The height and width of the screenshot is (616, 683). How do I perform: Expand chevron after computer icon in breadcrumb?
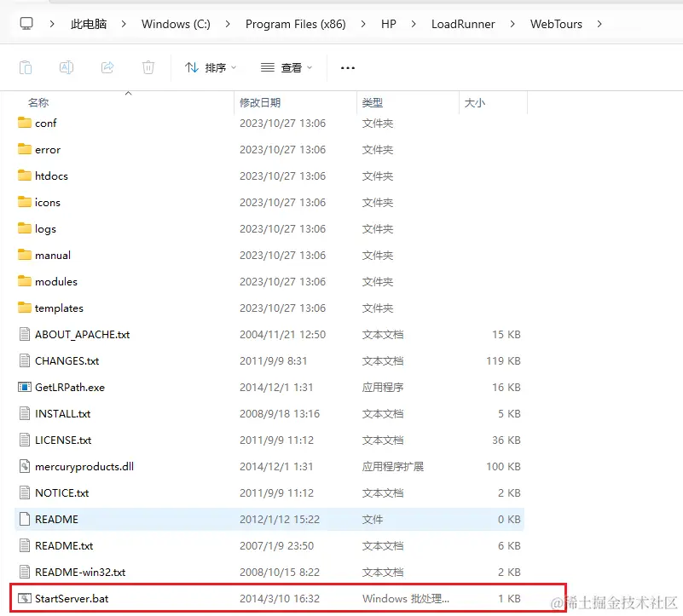(52, 24)
